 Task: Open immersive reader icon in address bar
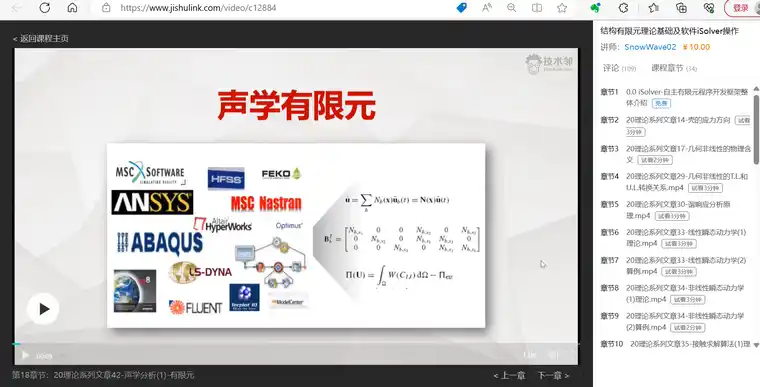click(537, 8)
